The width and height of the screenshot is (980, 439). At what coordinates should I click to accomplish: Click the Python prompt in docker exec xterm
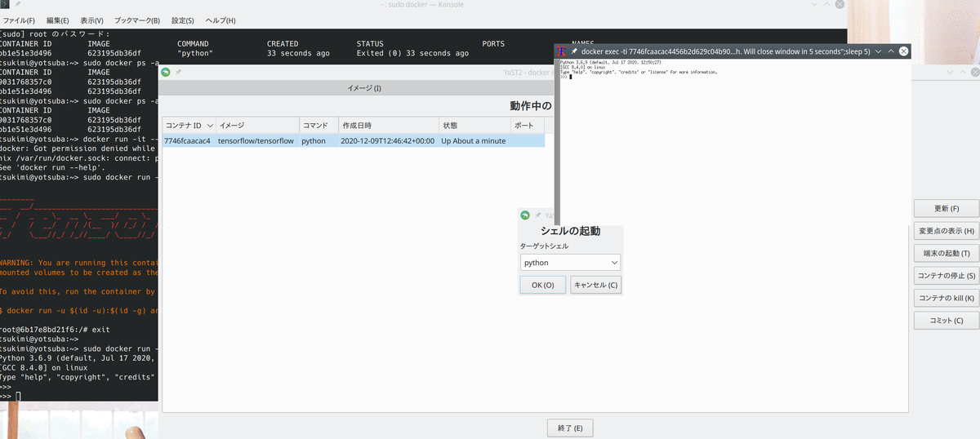566,77
